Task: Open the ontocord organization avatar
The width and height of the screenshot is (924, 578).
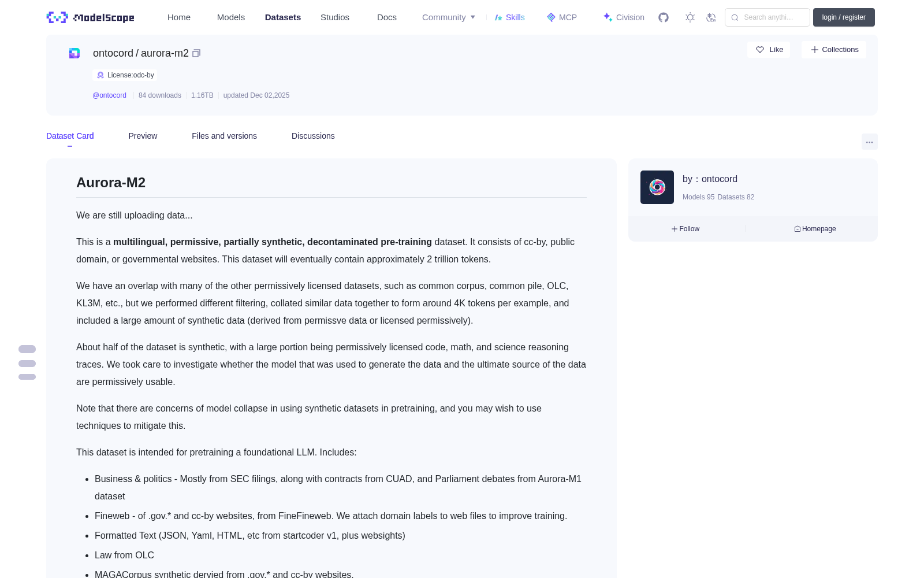Action: [657, 187]
